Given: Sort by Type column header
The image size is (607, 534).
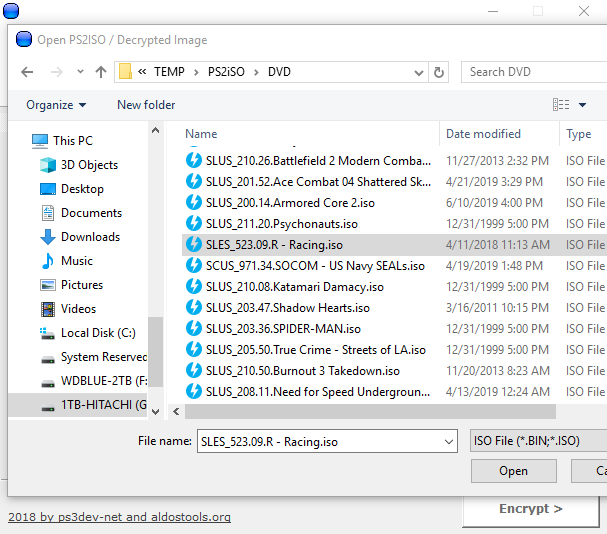Looking at the screenshot, I should [x=578, y=134].
